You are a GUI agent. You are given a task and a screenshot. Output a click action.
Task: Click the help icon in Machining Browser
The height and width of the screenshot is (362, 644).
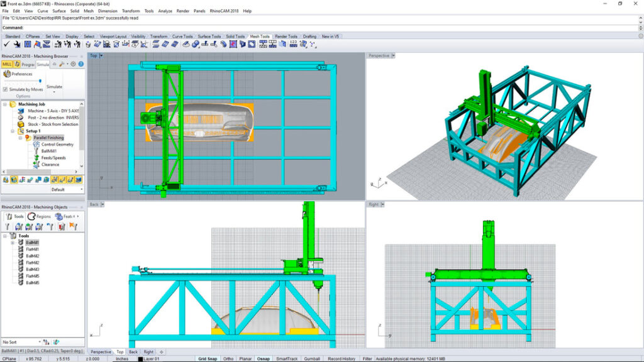click(x=80, y=64)
